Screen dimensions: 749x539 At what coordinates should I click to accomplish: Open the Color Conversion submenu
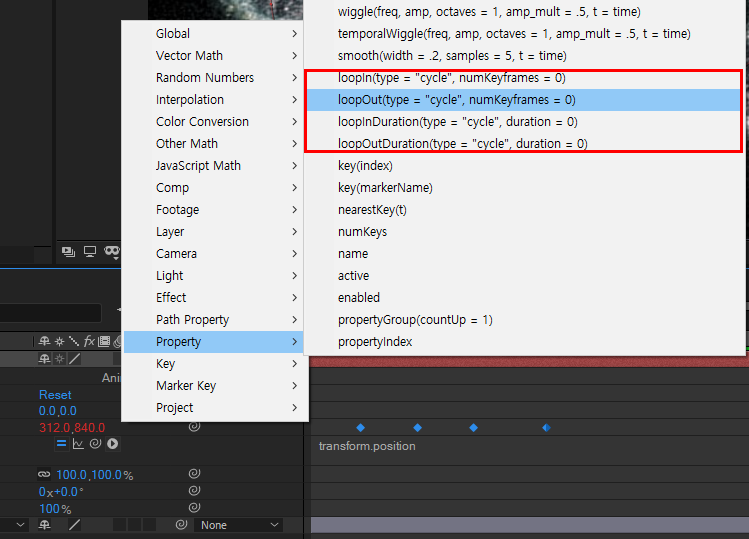coord(213,121)
